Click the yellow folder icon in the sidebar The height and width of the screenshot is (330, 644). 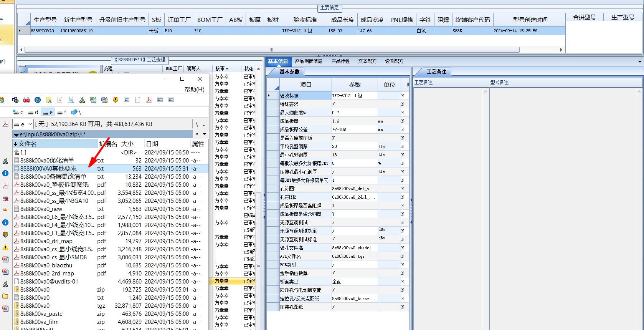pyautogui.click(x=5, y=296)
